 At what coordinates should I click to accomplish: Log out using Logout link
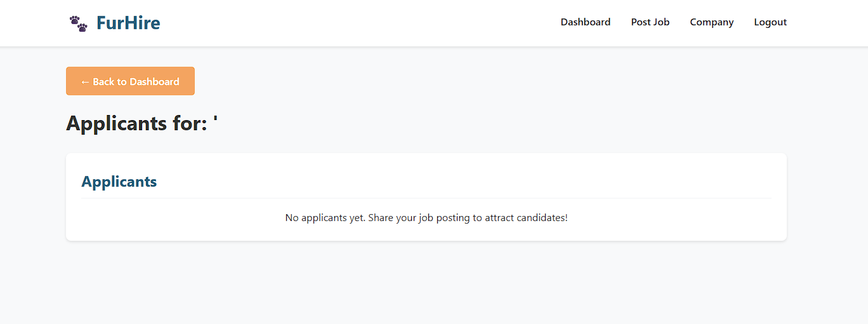(x=770, y=22)
